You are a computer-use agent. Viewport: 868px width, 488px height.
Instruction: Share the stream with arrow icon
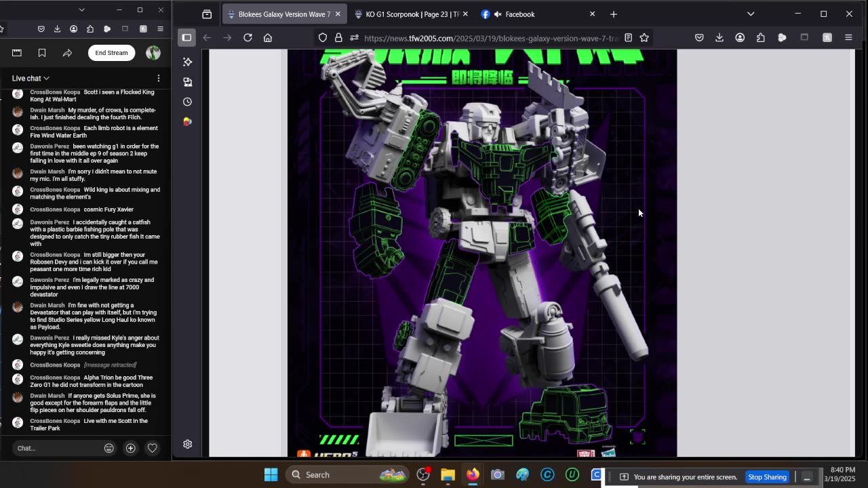(67, 53)
